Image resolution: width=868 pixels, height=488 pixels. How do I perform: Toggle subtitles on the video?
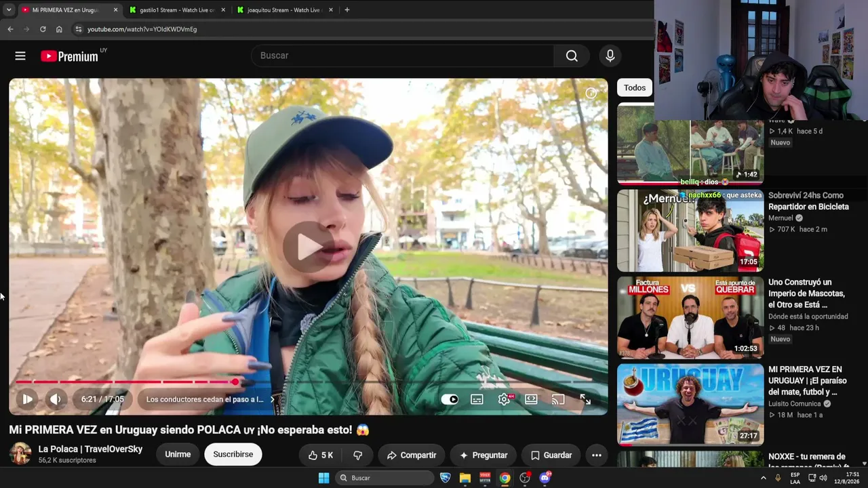(477, 399)
